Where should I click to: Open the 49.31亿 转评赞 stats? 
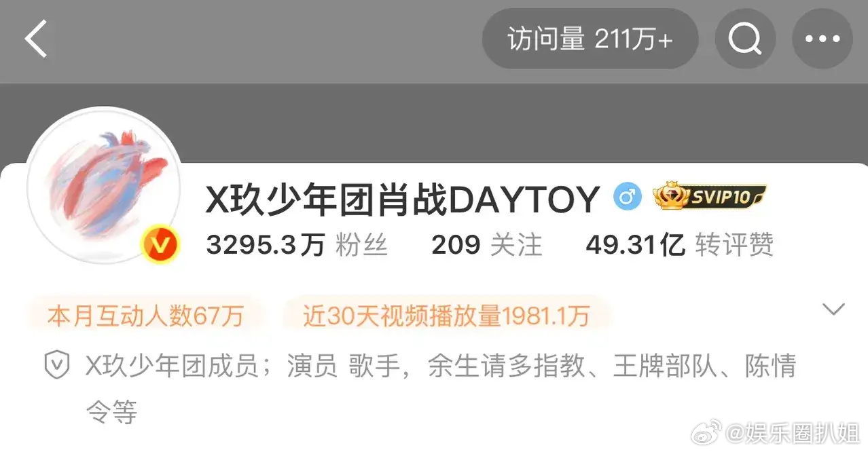tap(679, 244)
